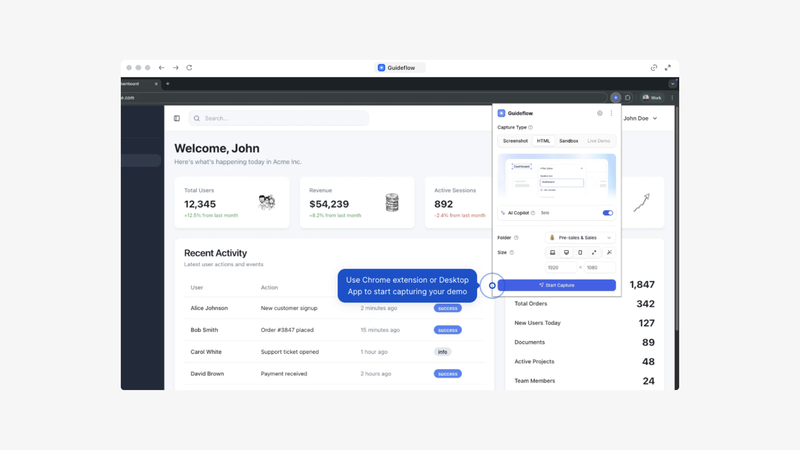Click the capture preview thumbnail
800x450 pixels.
tap(557, 176)
